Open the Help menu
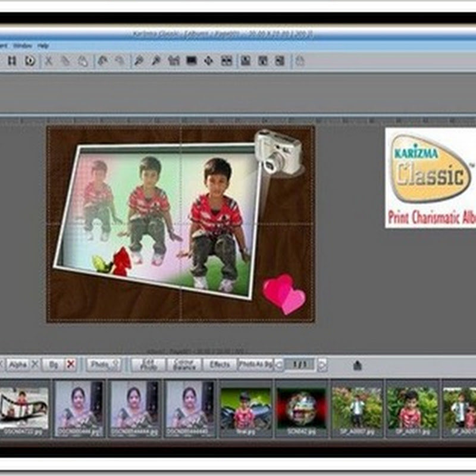476x476 pixels. 43,46
